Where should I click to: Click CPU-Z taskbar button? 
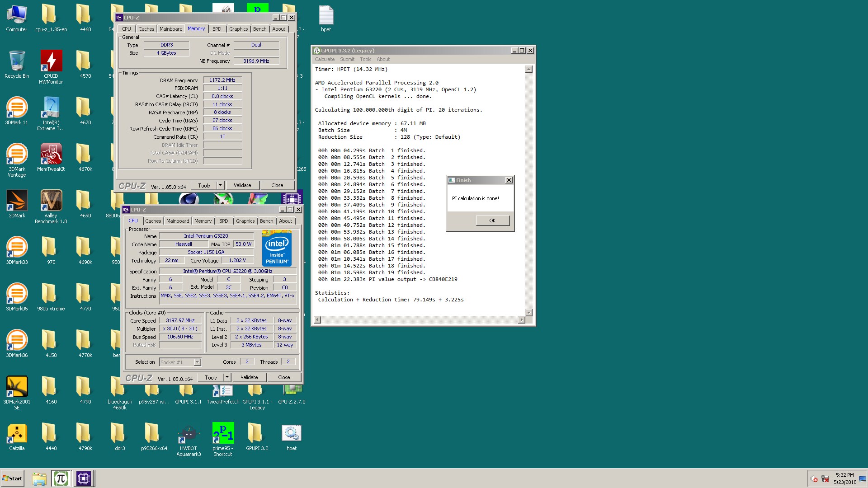[x=84, y=478]
